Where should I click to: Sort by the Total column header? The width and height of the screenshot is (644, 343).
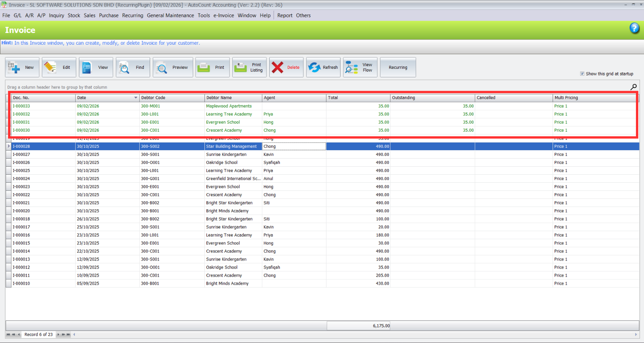point(358,98)
